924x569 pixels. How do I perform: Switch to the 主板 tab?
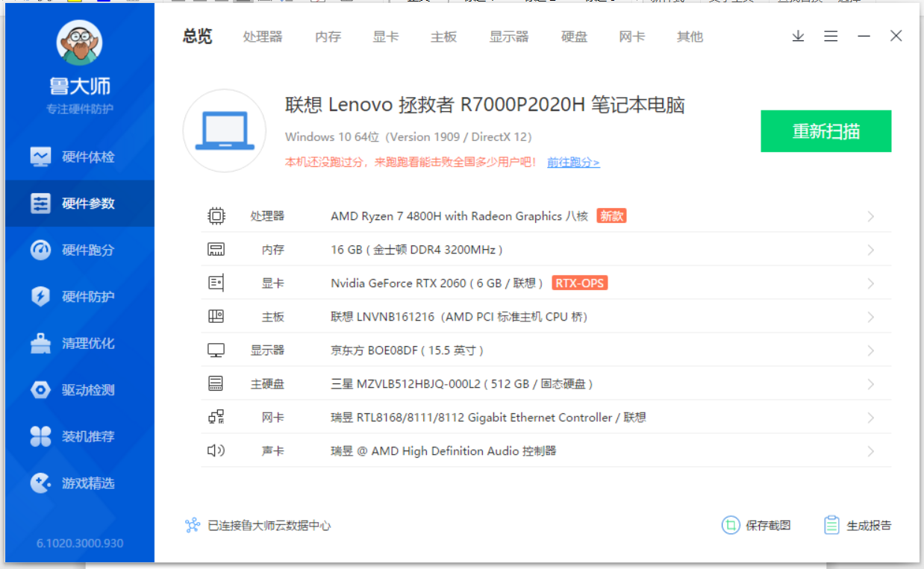tap(444, 37)
